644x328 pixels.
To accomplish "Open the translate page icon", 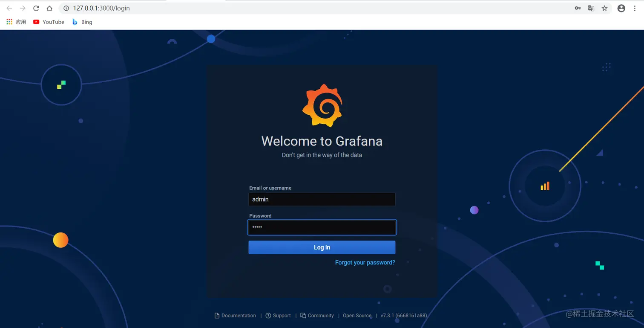I will click(591, 8).
